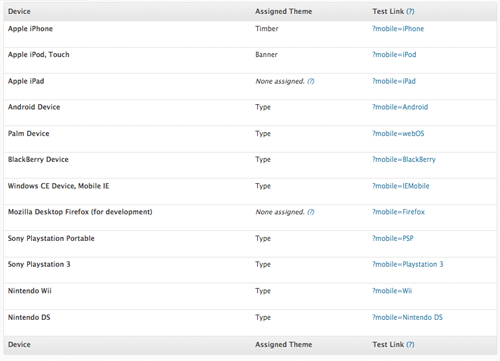Click the top Assigned Theme column header
The height and width of the screenshot is (361, 500).
click(x=284, y=12)
